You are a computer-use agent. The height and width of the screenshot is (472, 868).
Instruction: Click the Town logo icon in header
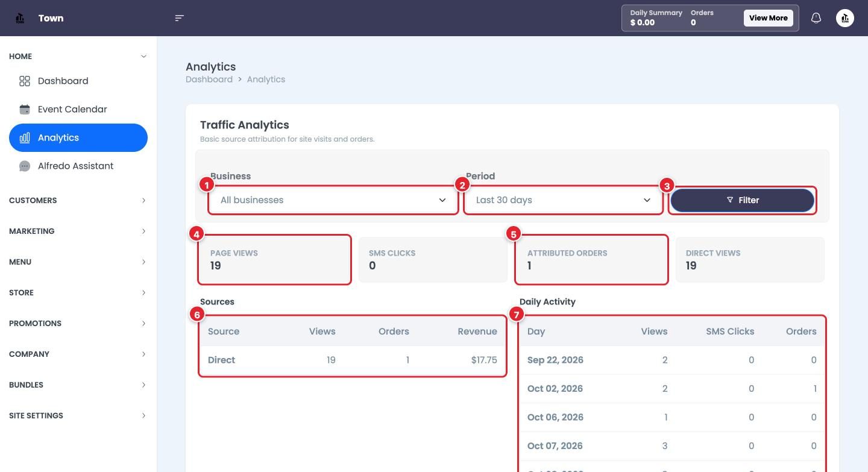(20, 18)
